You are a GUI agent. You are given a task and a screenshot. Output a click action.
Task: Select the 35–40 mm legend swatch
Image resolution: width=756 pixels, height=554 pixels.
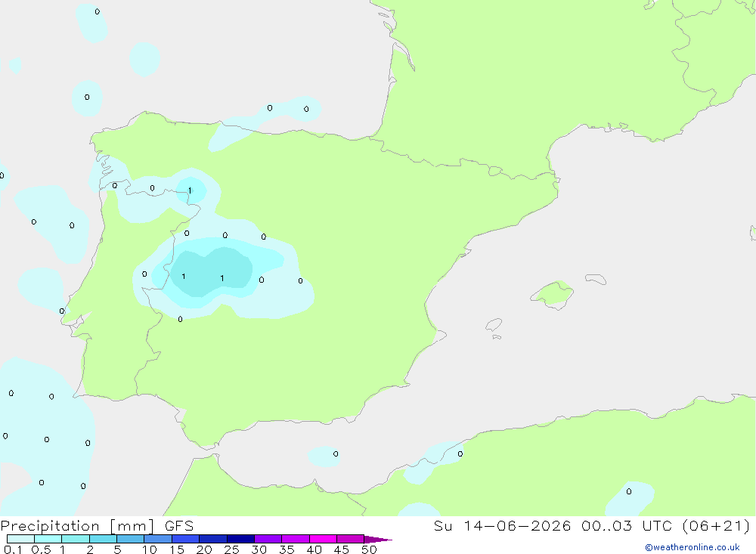(x=296, y=539)
